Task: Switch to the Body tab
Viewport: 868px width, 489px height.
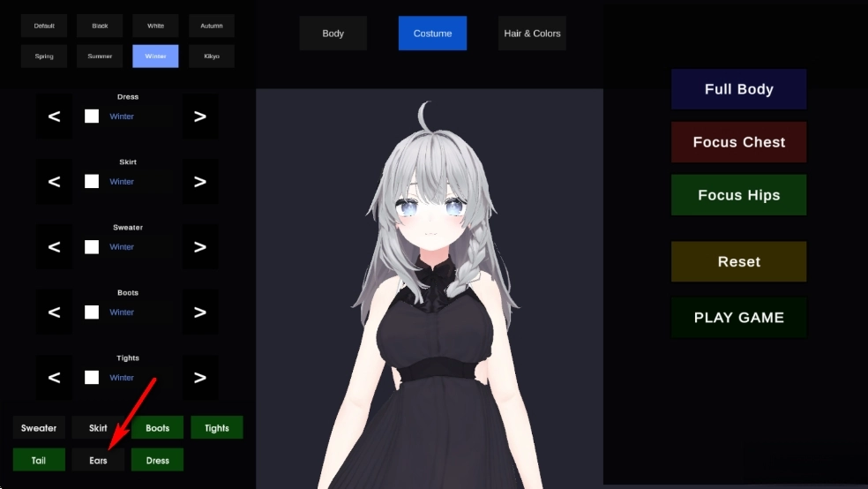Action: click(333, 34)
